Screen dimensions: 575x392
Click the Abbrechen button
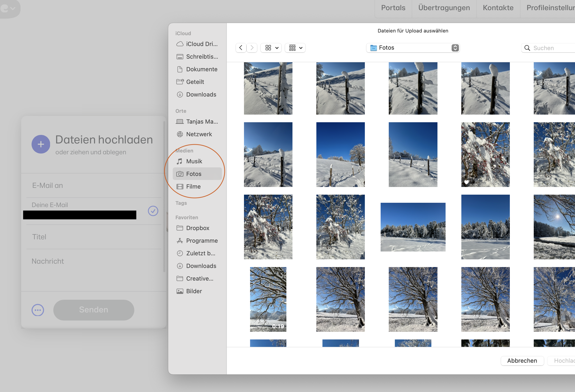coord(522,361)
